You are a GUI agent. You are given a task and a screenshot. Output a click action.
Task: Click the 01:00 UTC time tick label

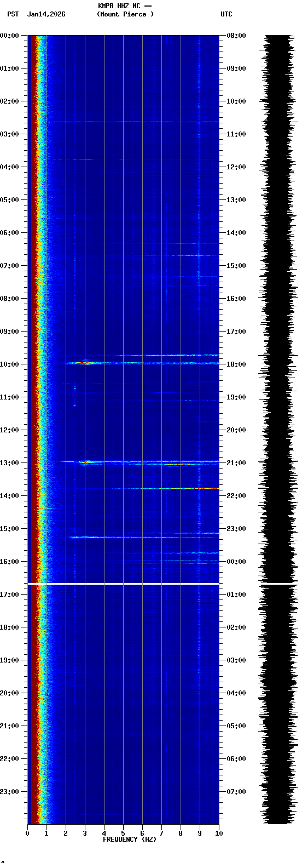[236, 595]
